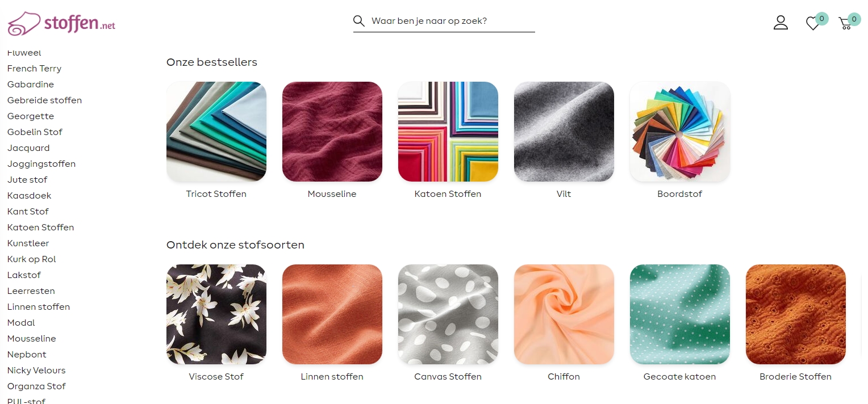The image size is (868, 404).
Task: Select the Viscose Stof floral thumbnail
Action: pyautogui.click(x=216, y=314)
